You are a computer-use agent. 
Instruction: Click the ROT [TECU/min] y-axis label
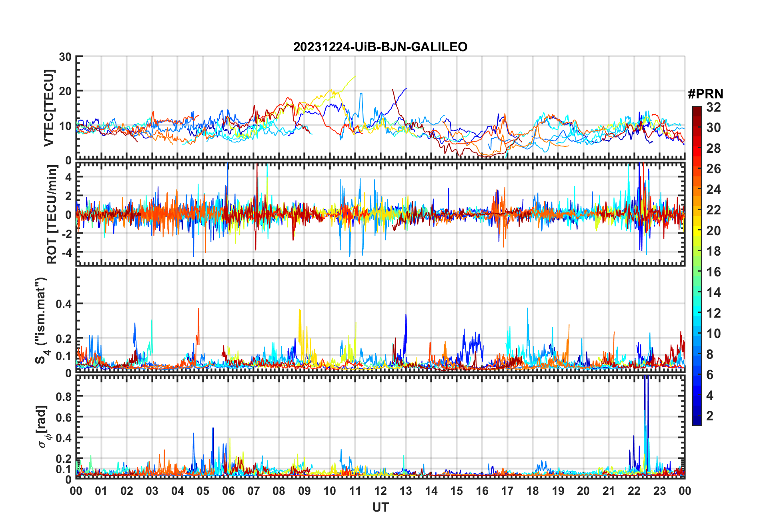pos(52,214)
